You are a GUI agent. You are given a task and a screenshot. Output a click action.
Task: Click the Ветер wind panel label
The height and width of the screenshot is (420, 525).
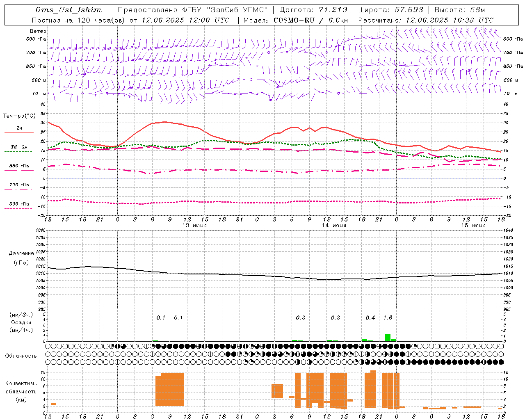coord(38,31)
